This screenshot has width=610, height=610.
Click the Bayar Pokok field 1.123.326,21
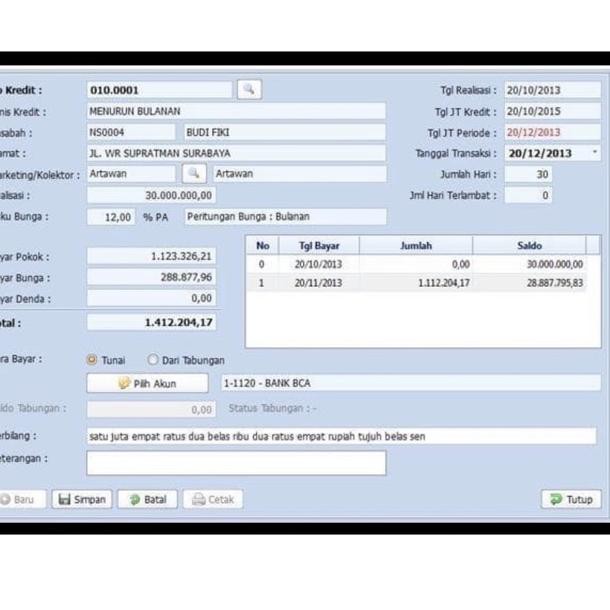tap(151, 256)
